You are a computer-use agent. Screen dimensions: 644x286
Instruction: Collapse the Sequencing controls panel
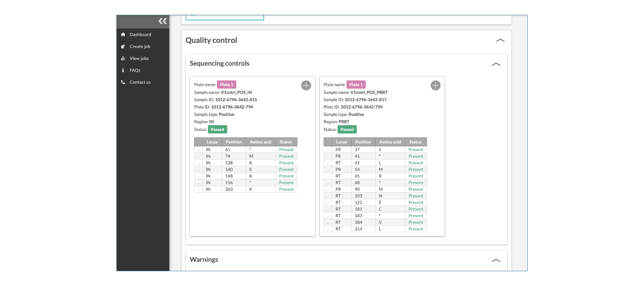[x=496, y=64]
